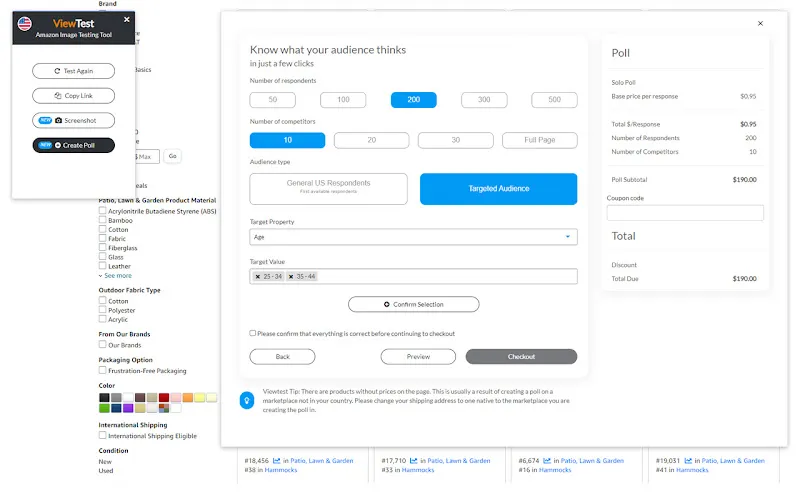Click the Coupon code input field
This screenshot has height=500, width=800.
click(x=685, y=213)
